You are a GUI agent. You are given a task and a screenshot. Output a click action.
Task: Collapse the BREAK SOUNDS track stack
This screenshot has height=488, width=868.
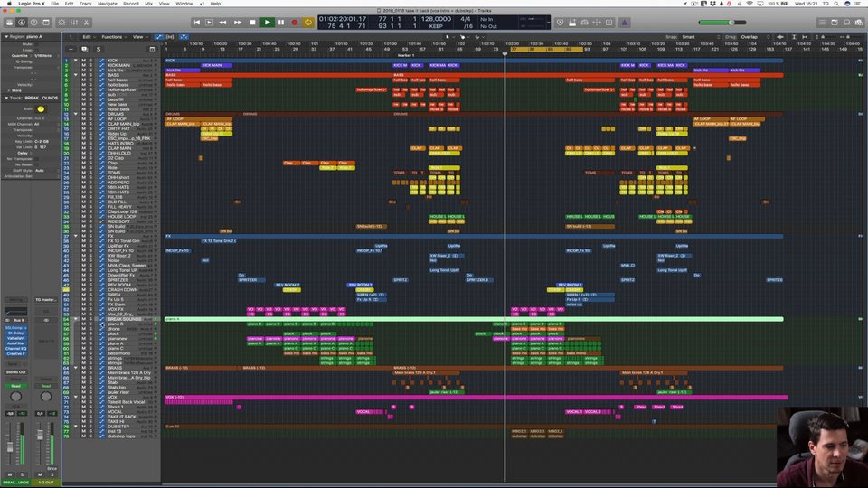pos(76,319)
